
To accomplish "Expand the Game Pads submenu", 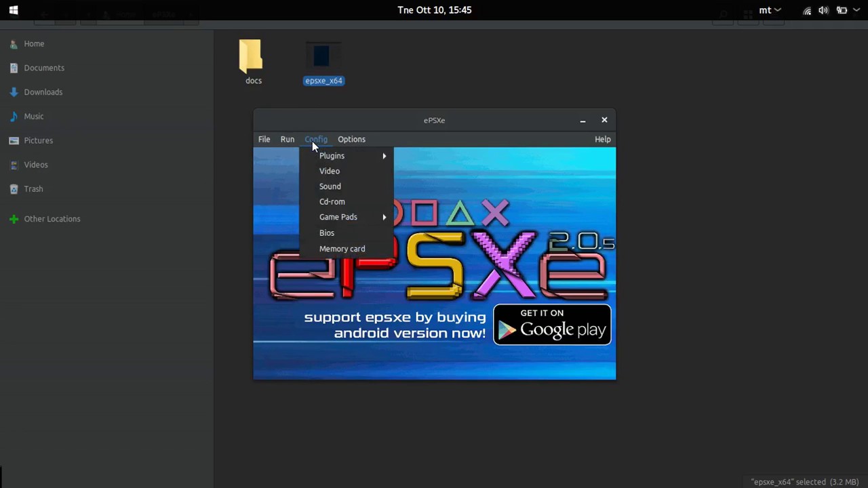I will pos(347,217).
